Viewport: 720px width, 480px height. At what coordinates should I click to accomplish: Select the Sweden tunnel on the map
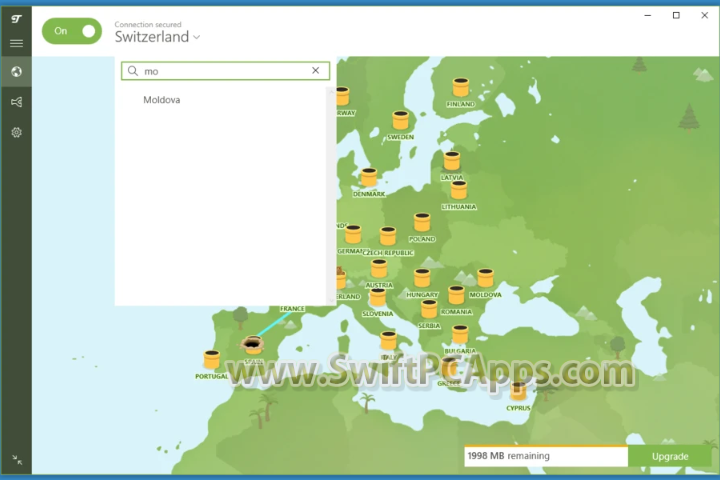[400, 120]
